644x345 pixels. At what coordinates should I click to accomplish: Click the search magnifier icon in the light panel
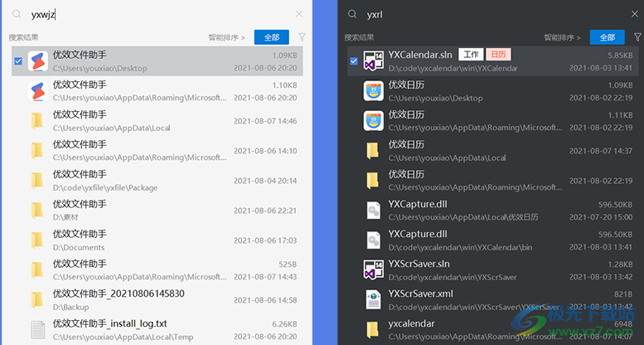(x=17, y=14)
